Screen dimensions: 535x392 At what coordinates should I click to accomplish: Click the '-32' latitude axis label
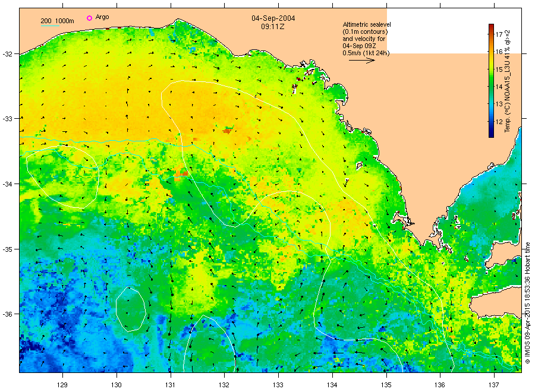(8, 54)
